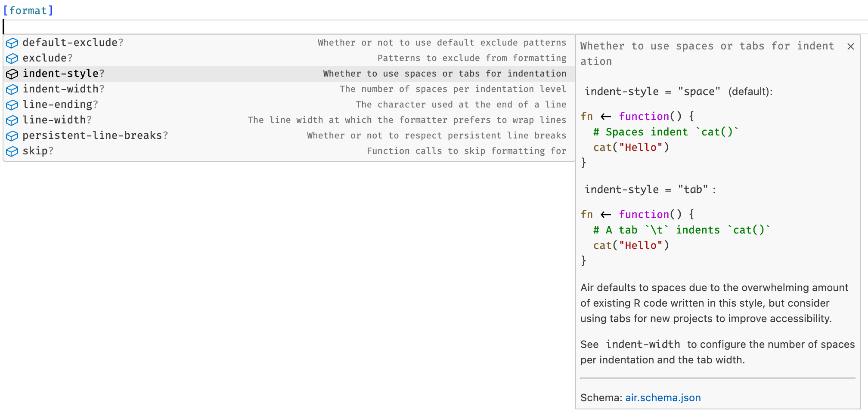Image resolution: width=868 pixels, height=418 pixels.
Task: Click description 'The character used at the end of a line'
Action: (461, 104)
